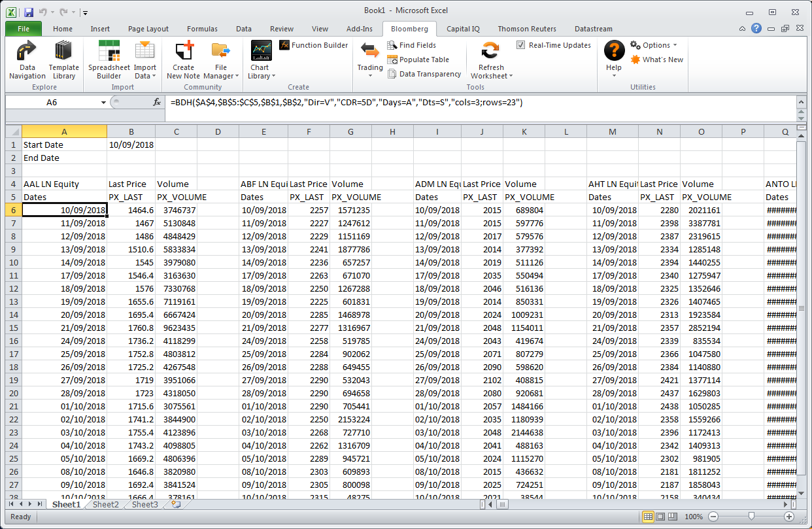The width and height of the screenshot is (812, 529).
Task: Open the File tab
Action: pos(24,29)
